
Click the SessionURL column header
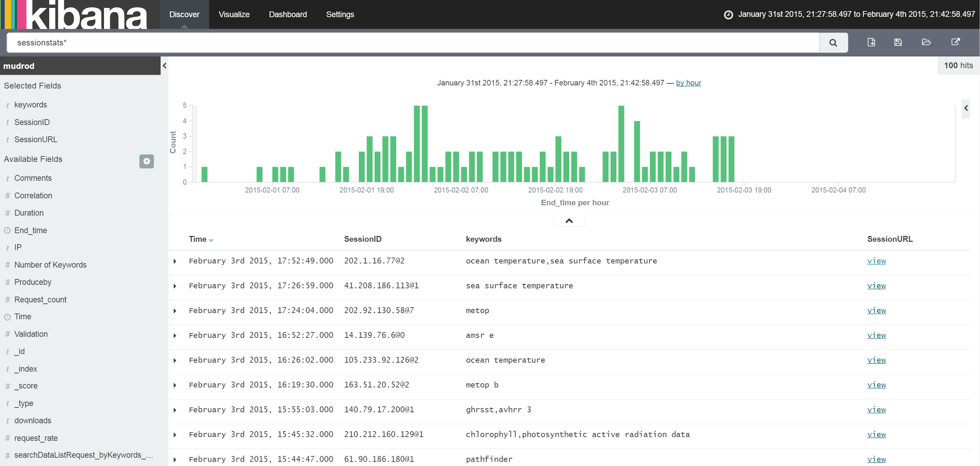coord(890,239)
